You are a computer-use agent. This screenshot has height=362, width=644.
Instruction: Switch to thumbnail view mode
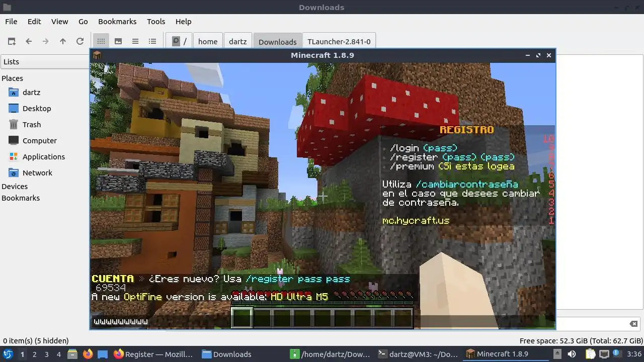pyautogui.click(x=118, y=41)
